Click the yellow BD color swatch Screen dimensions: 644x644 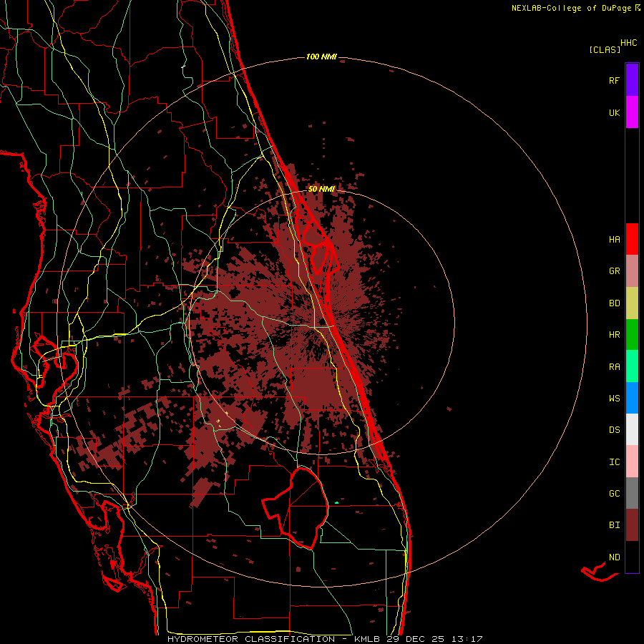pyautogui.click(x=632, y=303)
